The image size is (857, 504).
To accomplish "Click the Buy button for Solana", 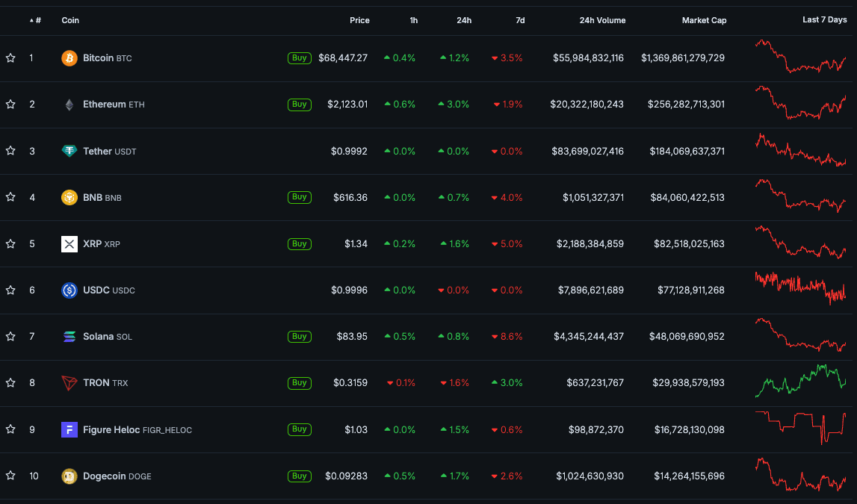I will (300, 337).
